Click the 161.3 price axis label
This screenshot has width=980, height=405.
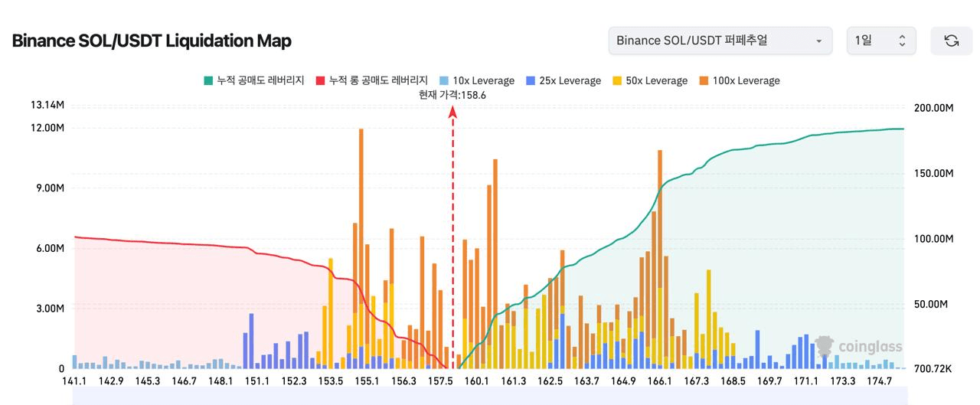(514, 381)
